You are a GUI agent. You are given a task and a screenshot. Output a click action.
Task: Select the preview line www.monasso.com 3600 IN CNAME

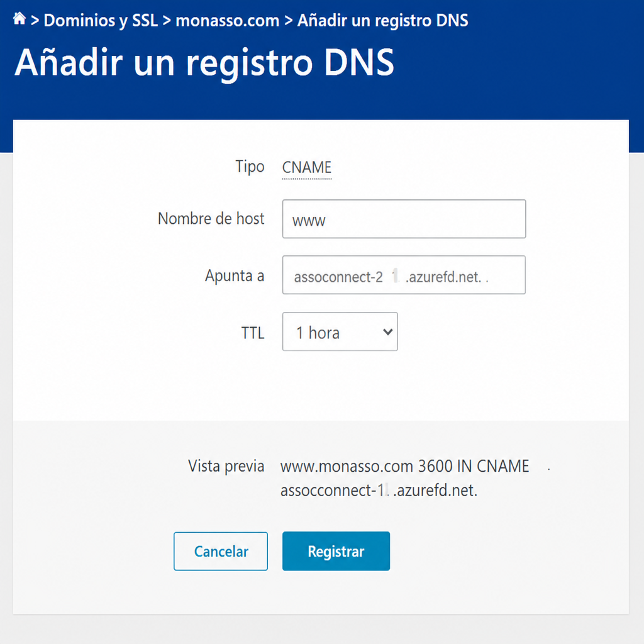[404, 466]
